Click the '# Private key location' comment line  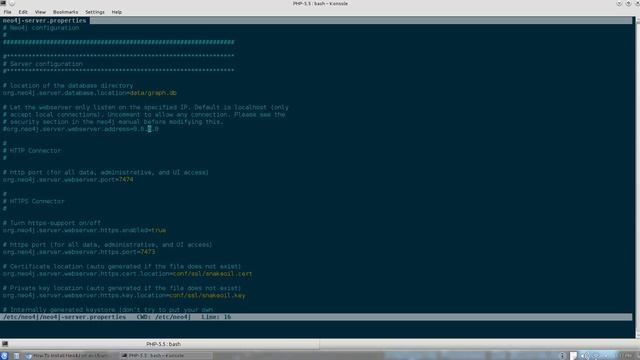122,288
